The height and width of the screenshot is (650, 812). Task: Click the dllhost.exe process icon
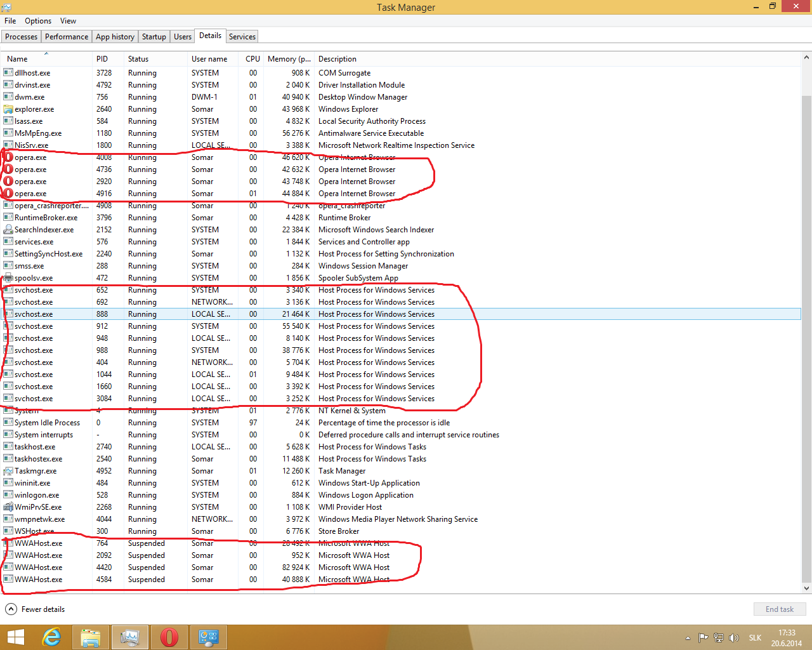pos(8,73)
